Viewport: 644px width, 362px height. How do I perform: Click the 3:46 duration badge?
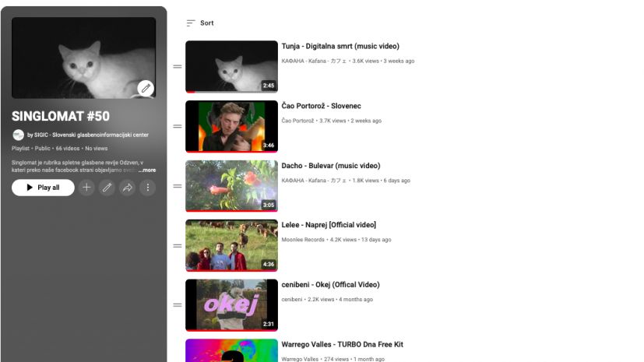(x=269, y=146)
